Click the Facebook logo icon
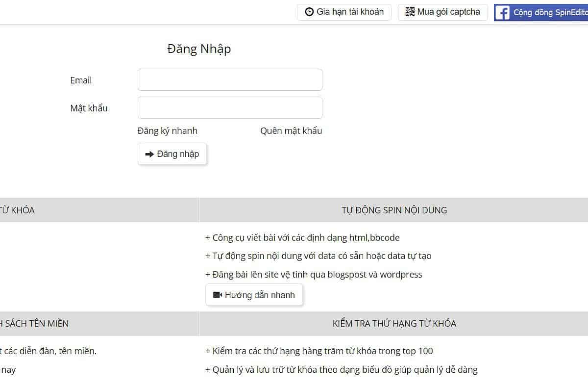The image size is (588, 386). click(502, 13)
